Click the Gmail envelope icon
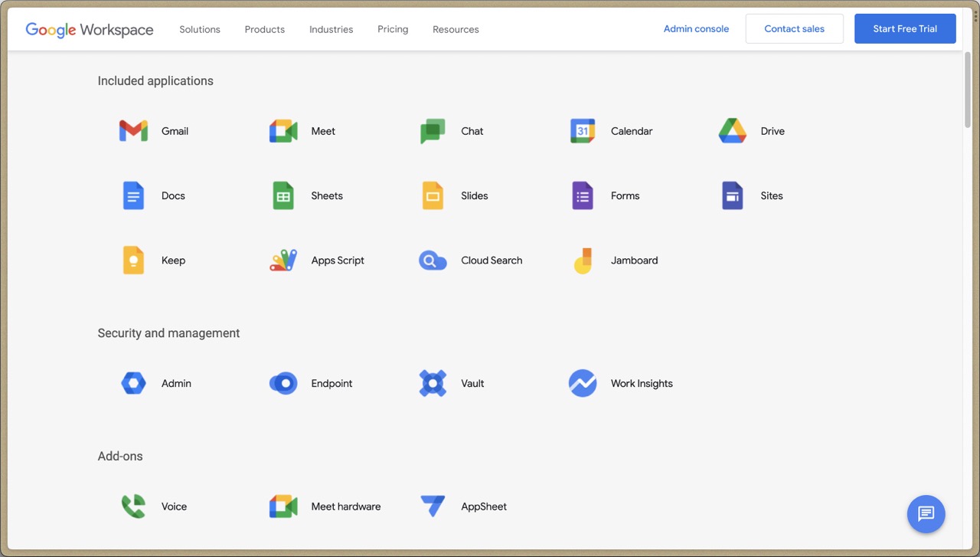This screenshot has width=980, height=557. tap(133, 131)
